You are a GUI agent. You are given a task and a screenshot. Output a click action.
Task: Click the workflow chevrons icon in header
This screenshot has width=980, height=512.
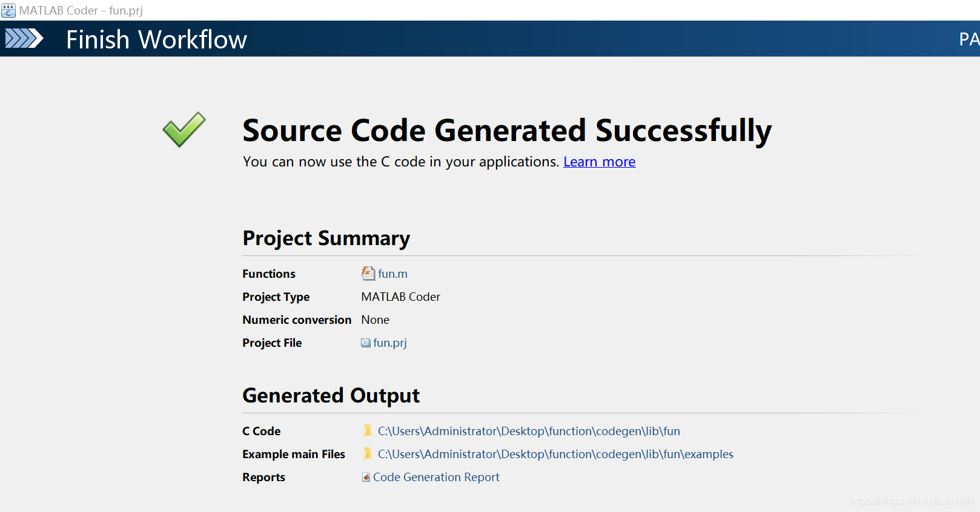click(x=24, y=39)
